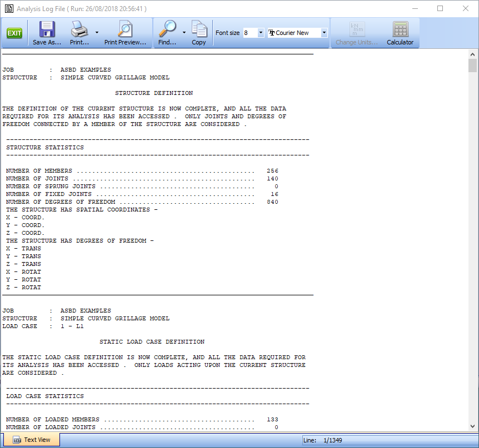Click the vertical scrollbar thumb

(472, 66)
